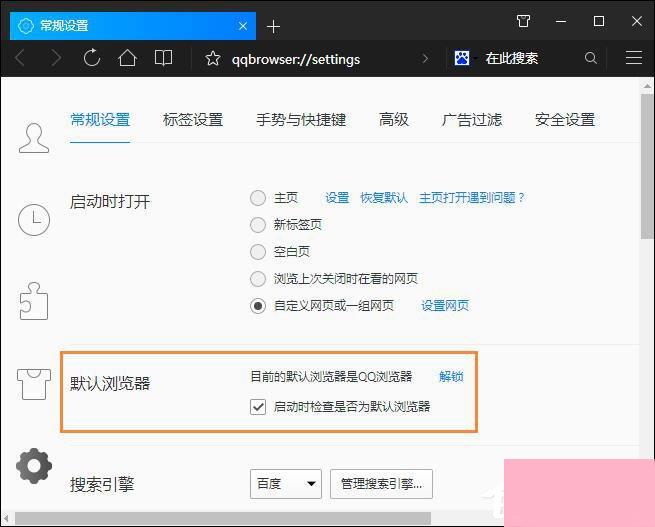Screen dimensions: 655x527
Task: Open the reading mode book icon
Action: coord(163,58)
